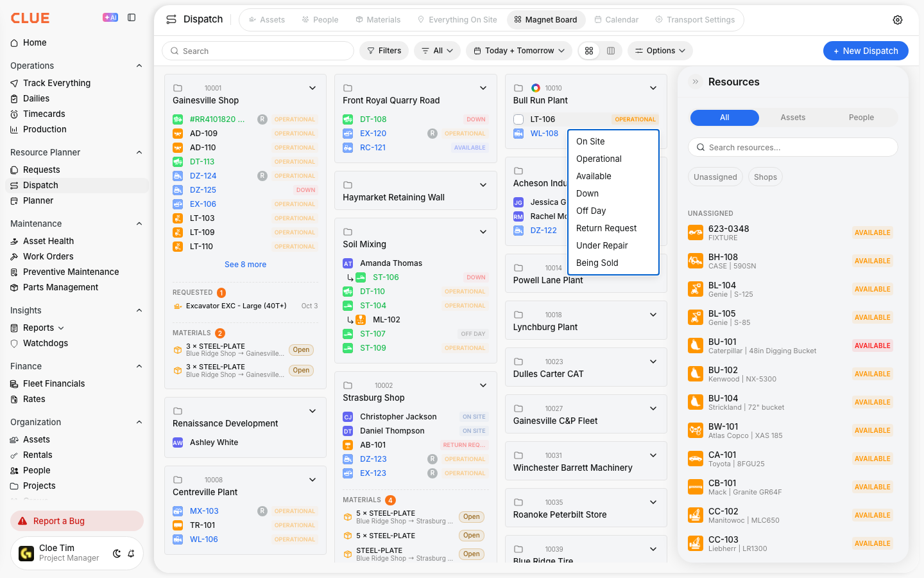Focus the Search resources field
The height and width of the screenshot is (578, 924).
coord(793,147)
